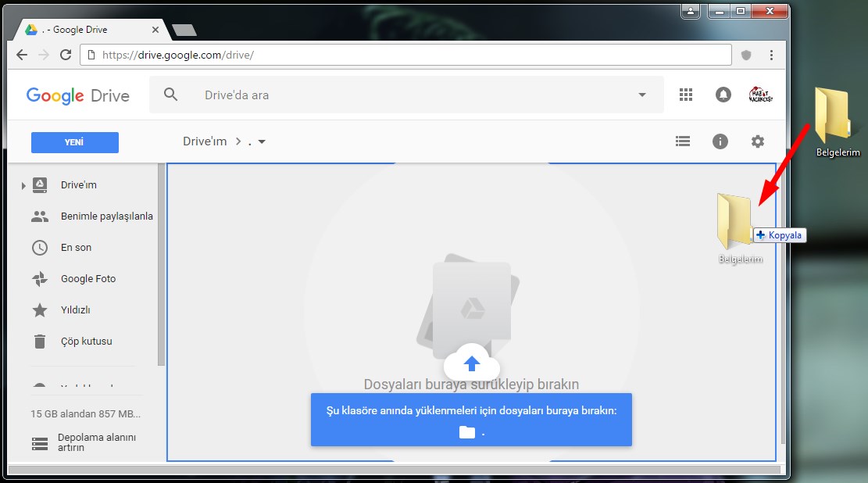Expand the Drive'ım tree arrow
Viewport: 868px width, 483px height.
pyautogui.click(x=23, y=186)
